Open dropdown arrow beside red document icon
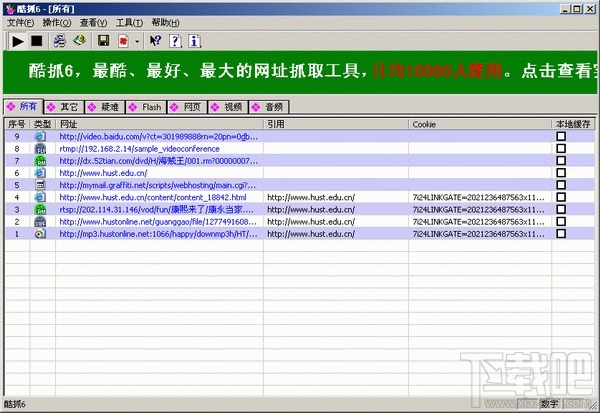This screenshot has height=413, width=600. pos(137,41)
